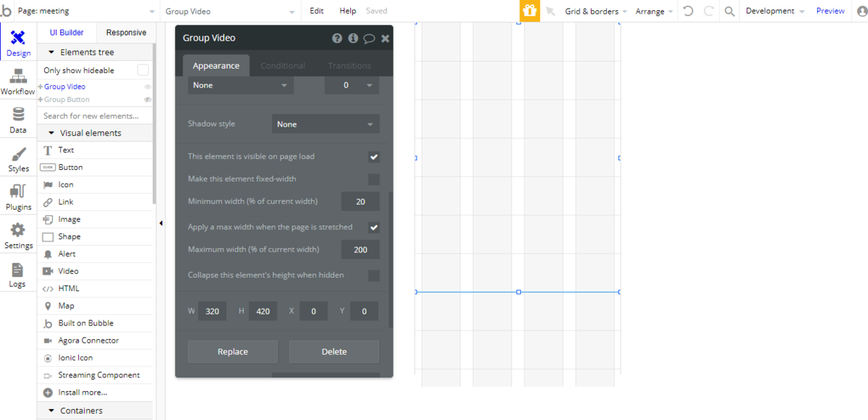Open the Settings section
This screenshot has width=868, height=420.
click(18, 236)
